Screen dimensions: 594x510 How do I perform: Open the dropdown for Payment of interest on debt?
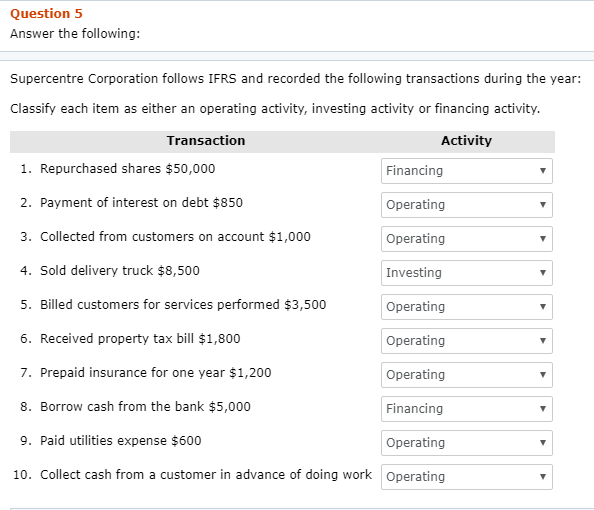467,205
